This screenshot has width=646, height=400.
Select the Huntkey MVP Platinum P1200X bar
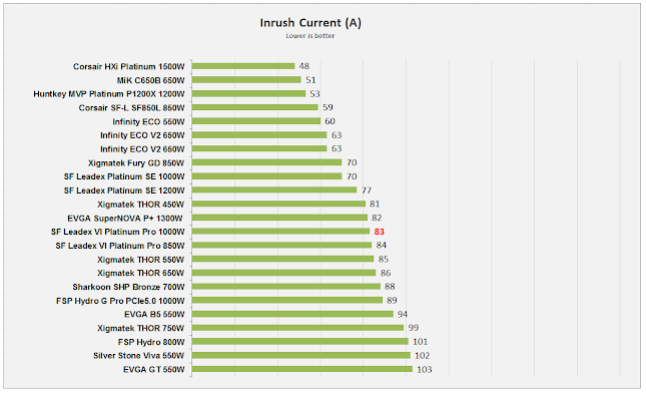click(248, 94)
